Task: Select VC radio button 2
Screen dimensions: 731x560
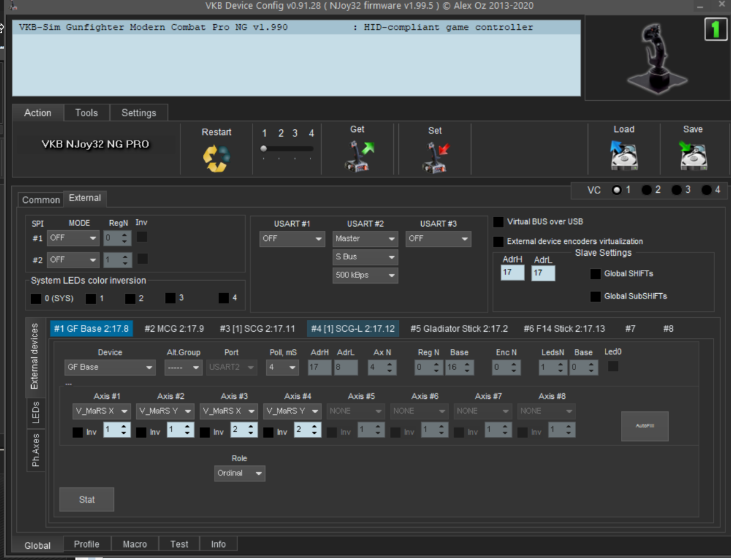Action: click(646, 190)
